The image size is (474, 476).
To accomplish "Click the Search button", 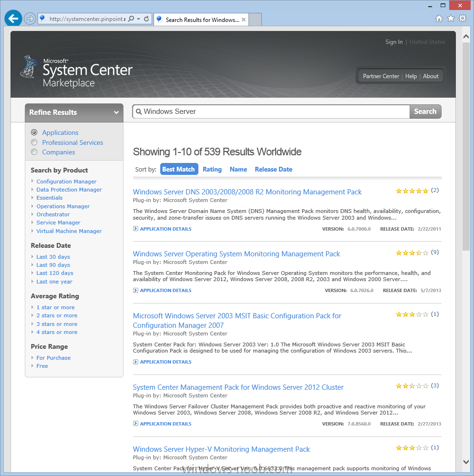I will 425,111.
